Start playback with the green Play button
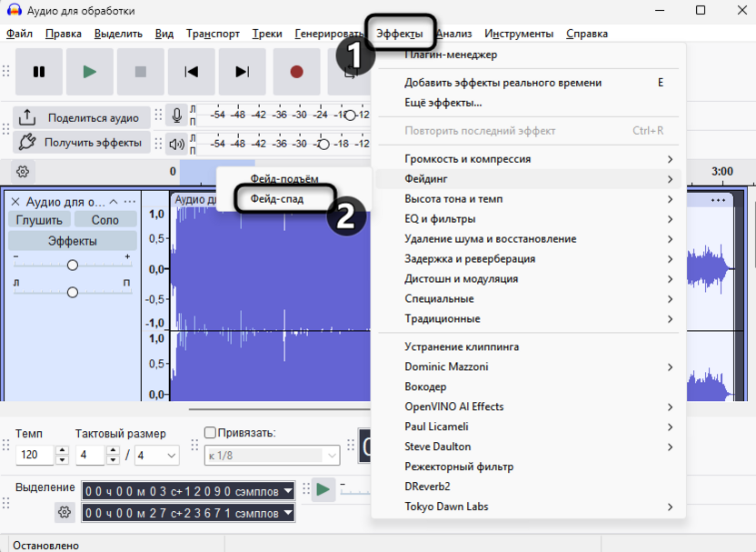 (90, 72)
